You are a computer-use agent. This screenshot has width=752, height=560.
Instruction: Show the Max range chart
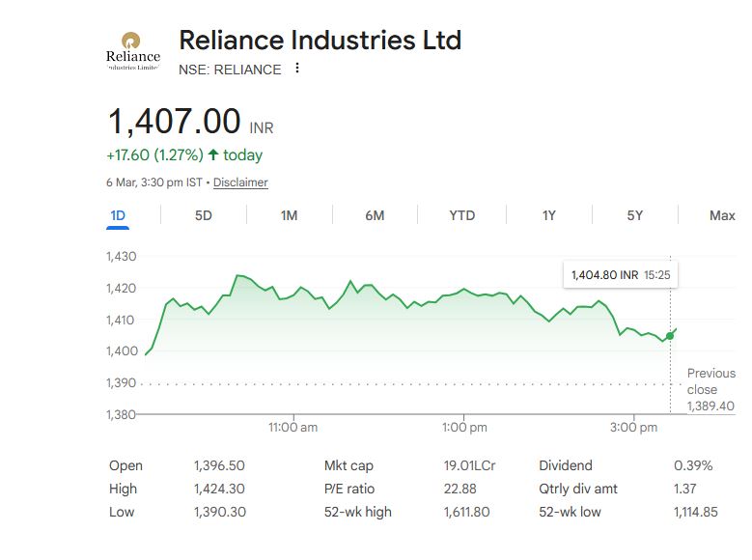tap(721, 215)
